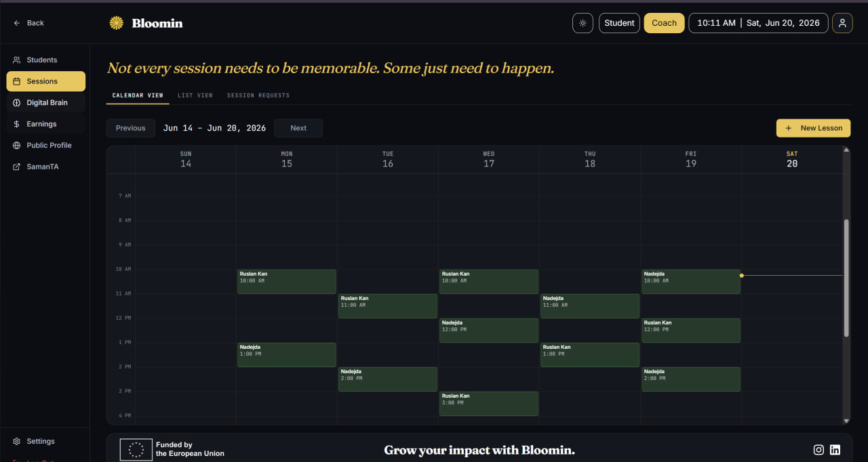
Task: Click the THU 18 column header
Action: 590,159
